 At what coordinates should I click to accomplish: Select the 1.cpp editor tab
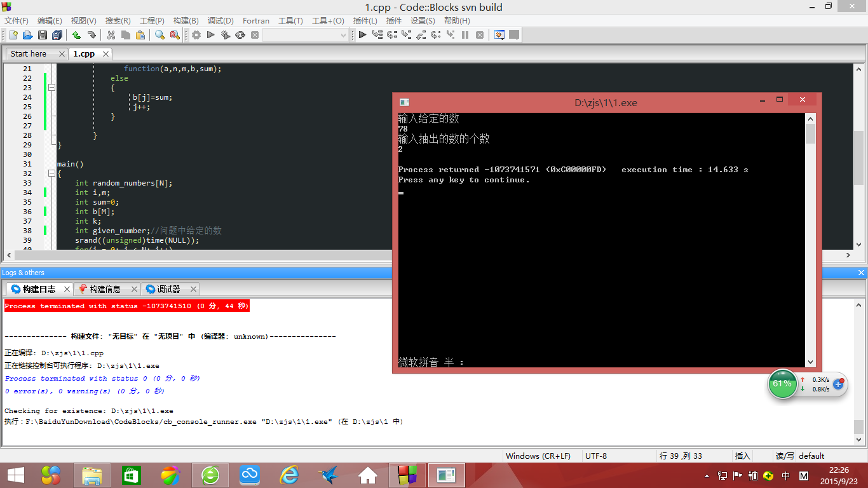pyautogui.click(x=84, y=54)
